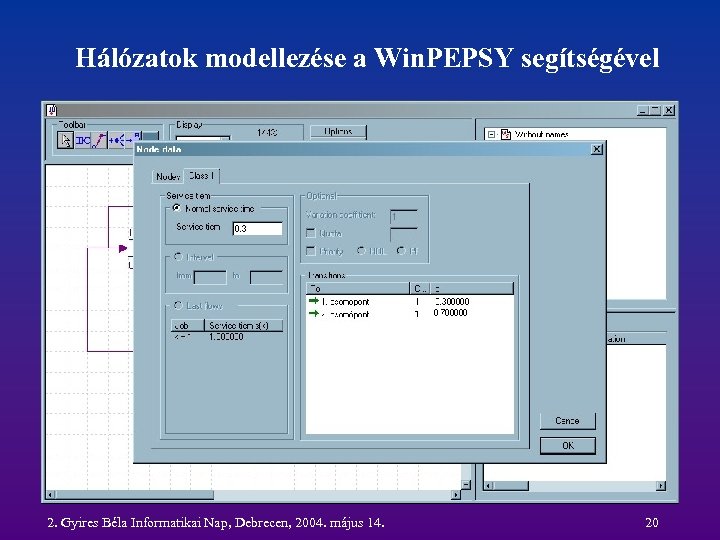
Task: Collapse the 'Without names' tree node
Action: pyautogui.click(x=491, y=135)
